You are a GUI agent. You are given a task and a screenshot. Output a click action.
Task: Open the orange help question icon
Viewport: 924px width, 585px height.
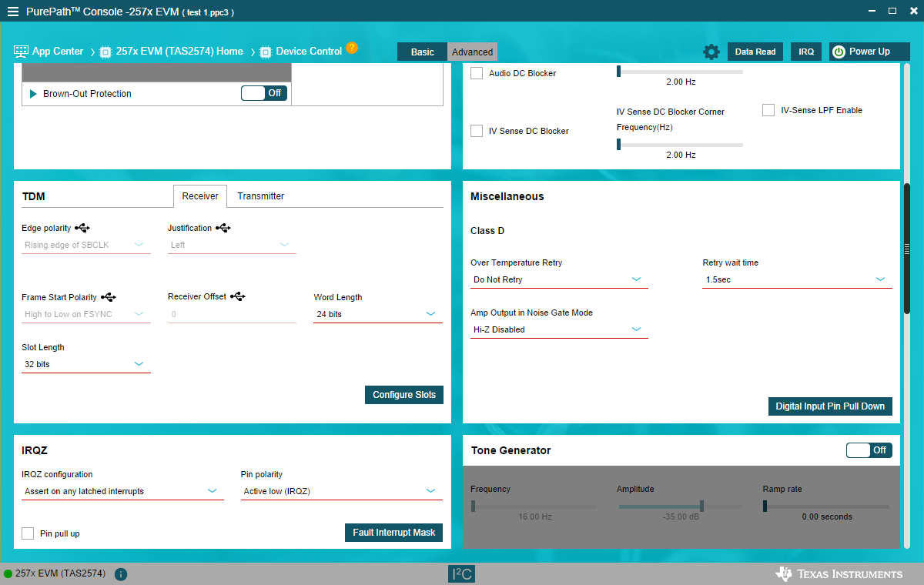352,47
